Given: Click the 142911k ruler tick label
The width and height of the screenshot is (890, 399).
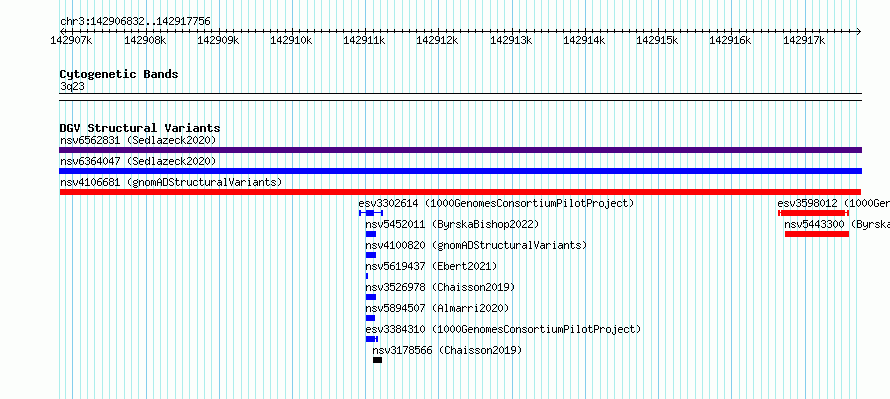Looking at the screenshot, I should pyautogui.click(x=364, y=40).
